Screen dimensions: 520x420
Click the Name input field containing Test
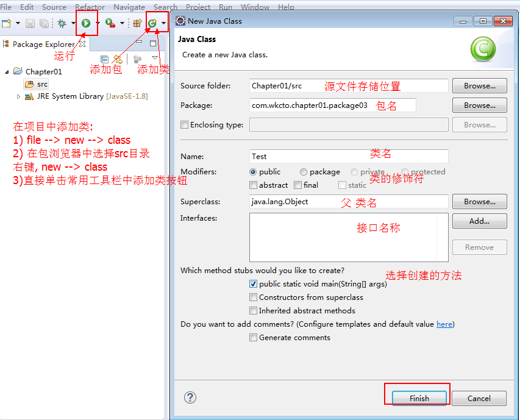349,157
